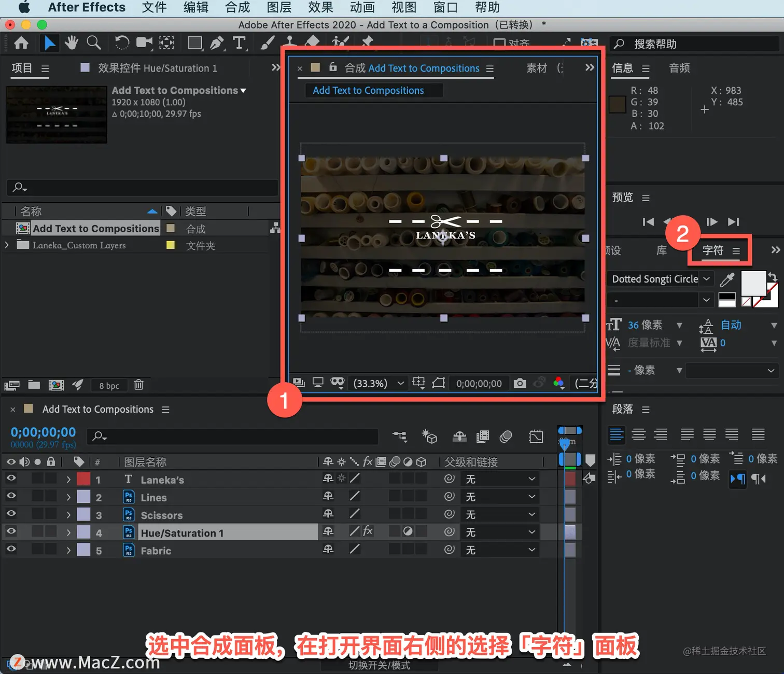
Task: Hide the Hue/Saturation 1 layer
Action: 11,531
